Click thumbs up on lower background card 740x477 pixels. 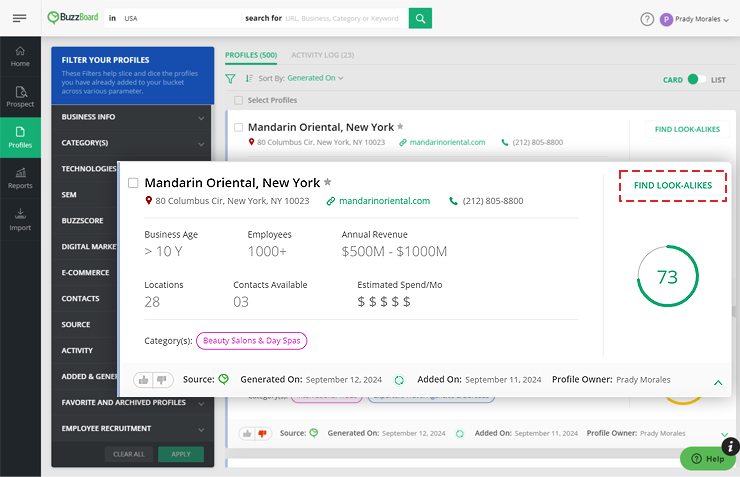[247, 433]
